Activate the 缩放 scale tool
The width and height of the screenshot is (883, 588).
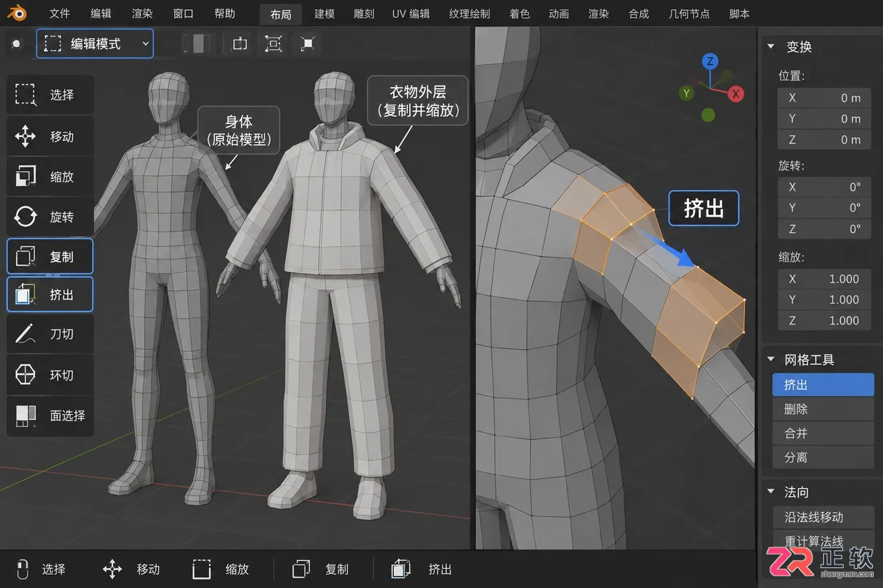[x=50, y=177]
